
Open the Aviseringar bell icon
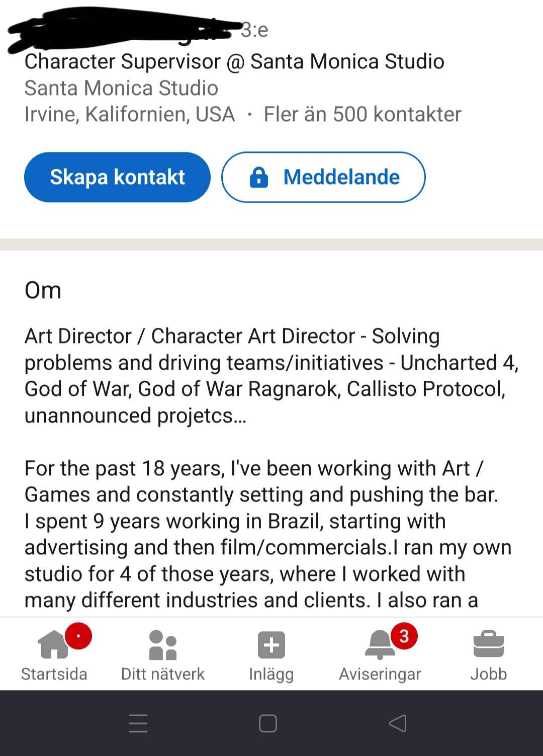pos(380,644)
